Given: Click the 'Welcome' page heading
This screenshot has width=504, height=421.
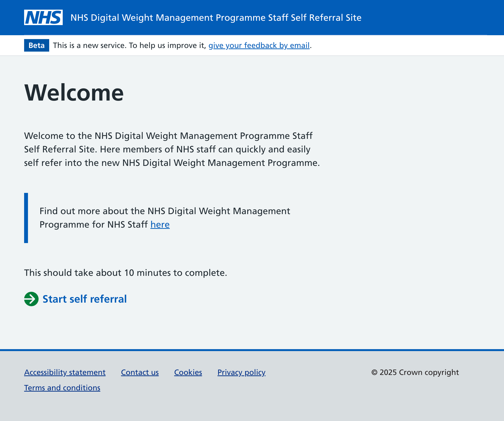Looking at the screenshot, I should click(x=74, y=93).
